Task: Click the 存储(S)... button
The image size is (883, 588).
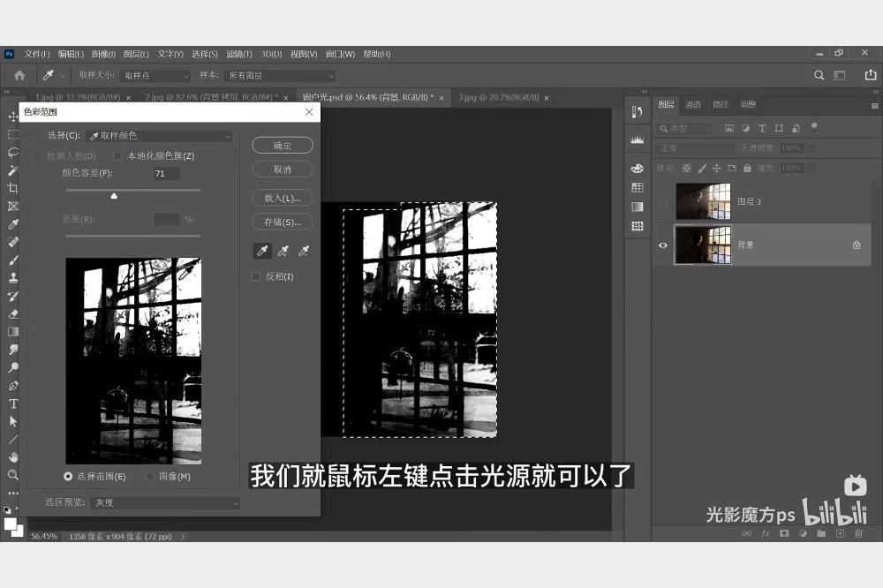Action: point(283,222)
